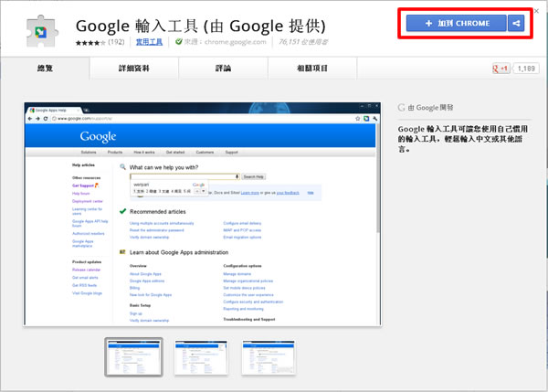
Task: Close the extension detail dialog
Action: [x=537, y=11]
